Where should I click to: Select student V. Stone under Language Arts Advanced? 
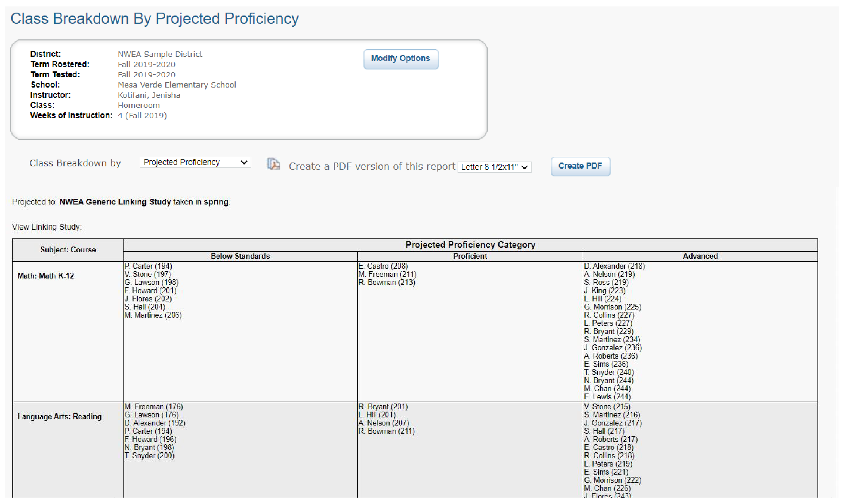(x=607, y=406)
